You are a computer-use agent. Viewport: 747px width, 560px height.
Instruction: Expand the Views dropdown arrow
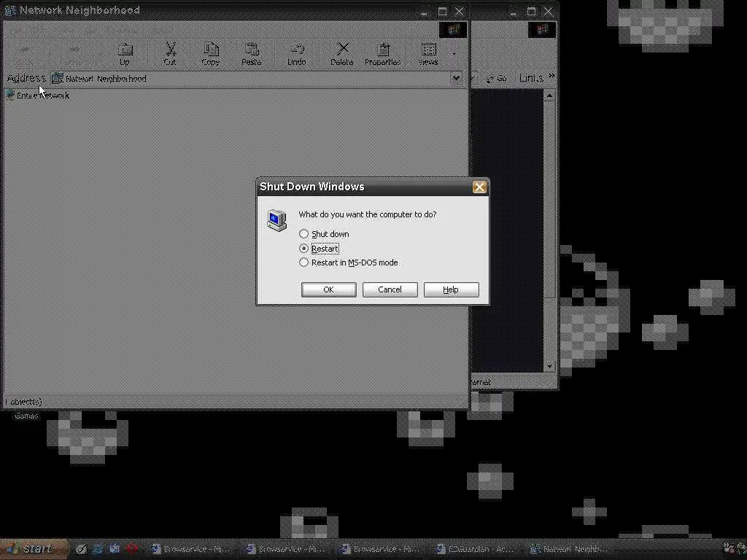454,54
